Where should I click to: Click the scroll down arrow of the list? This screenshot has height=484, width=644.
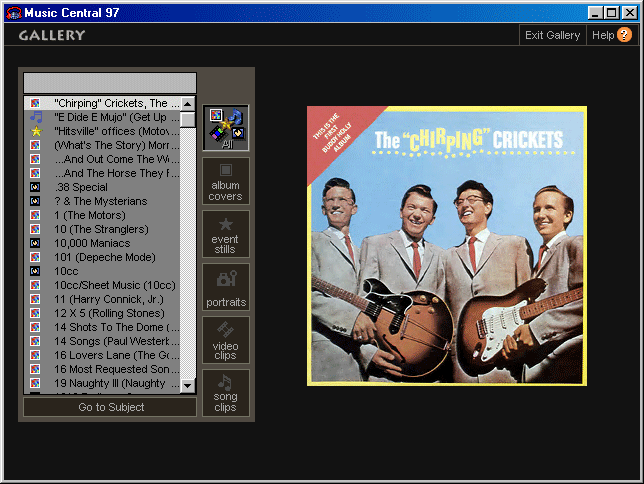click(188, 385)
